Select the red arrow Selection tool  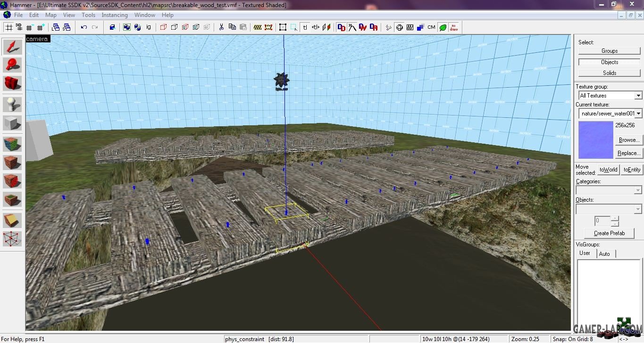(12, 47)
